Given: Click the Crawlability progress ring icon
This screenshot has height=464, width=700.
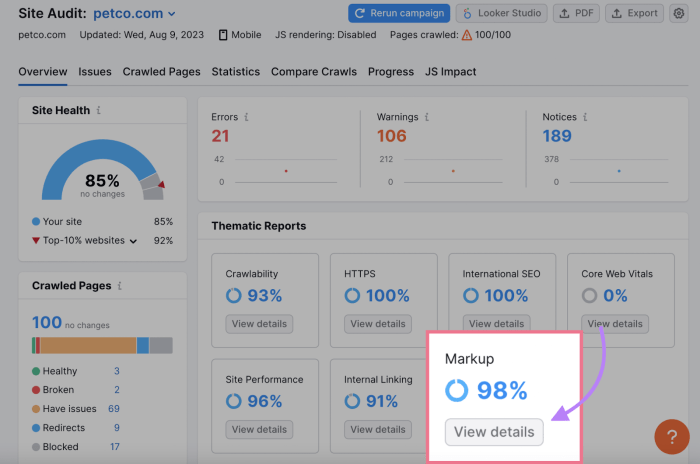Looking at the screenshot, I should coord(233,296).
